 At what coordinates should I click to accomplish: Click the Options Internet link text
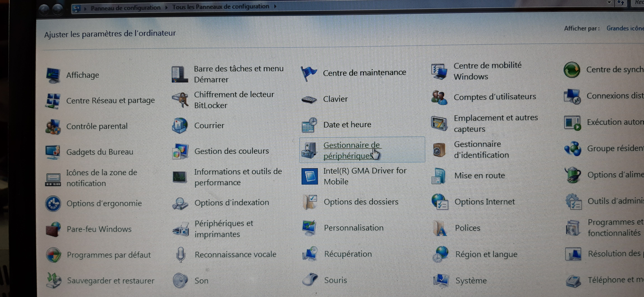[x=485, y=202]
